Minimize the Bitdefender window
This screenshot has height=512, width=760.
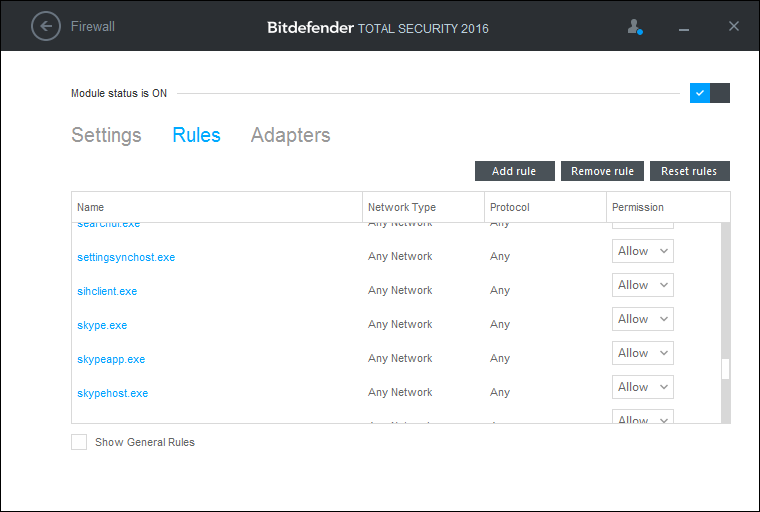pyautogui.click(x=684, y=30)
